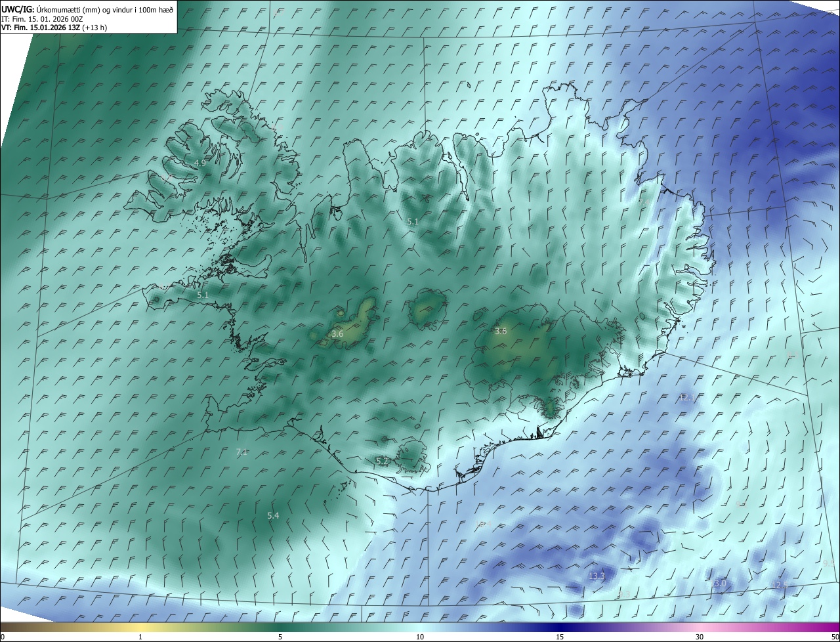The width and height of the screenshot is (840, 642).
Task: Click the 12.5 value at the southeast corner
Action: click(779, 585)
